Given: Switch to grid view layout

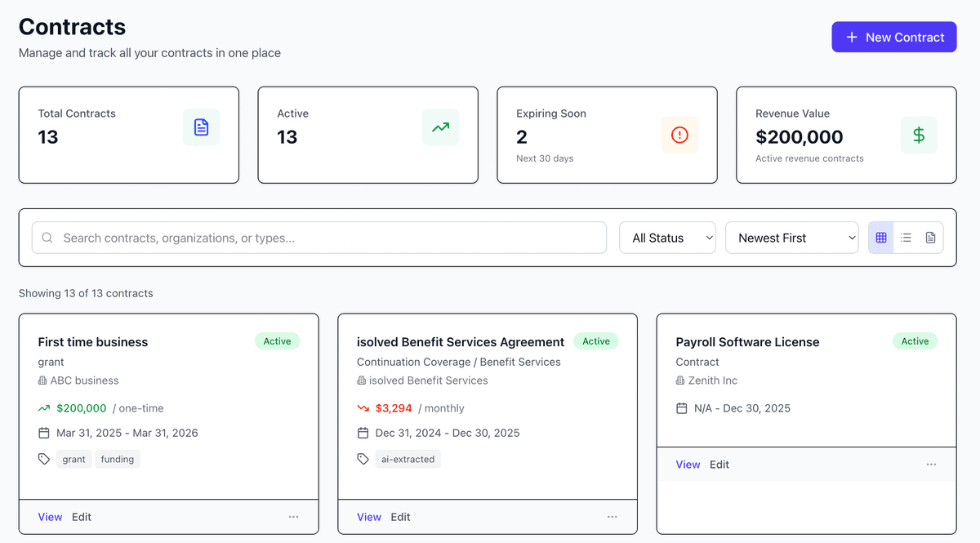Looking at the screenshot, I should (x=880, y=238).
